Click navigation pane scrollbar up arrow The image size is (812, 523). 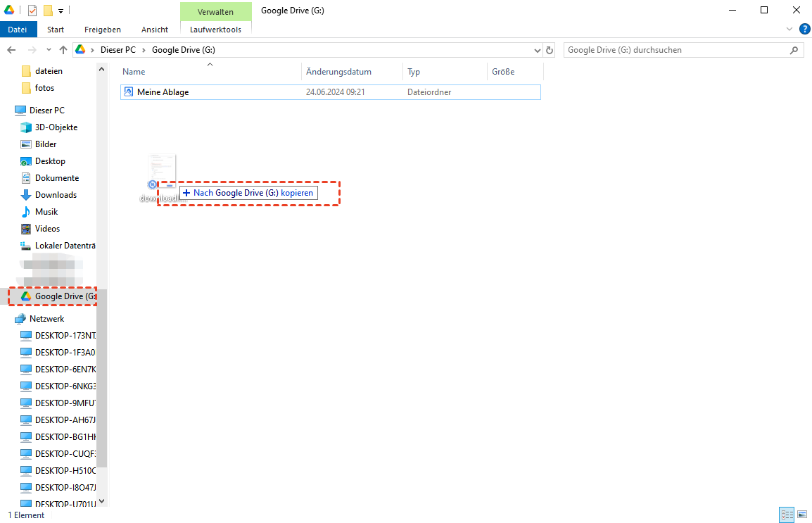tap(101, 69)
